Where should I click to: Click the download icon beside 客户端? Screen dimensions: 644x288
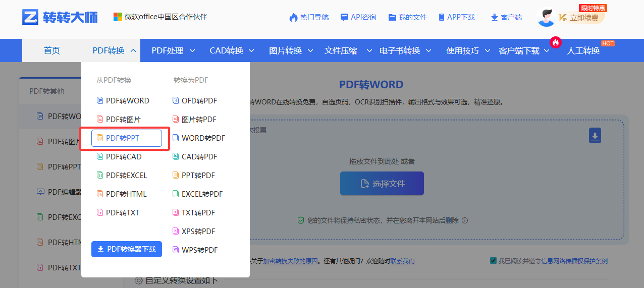[x=494, y=18]
